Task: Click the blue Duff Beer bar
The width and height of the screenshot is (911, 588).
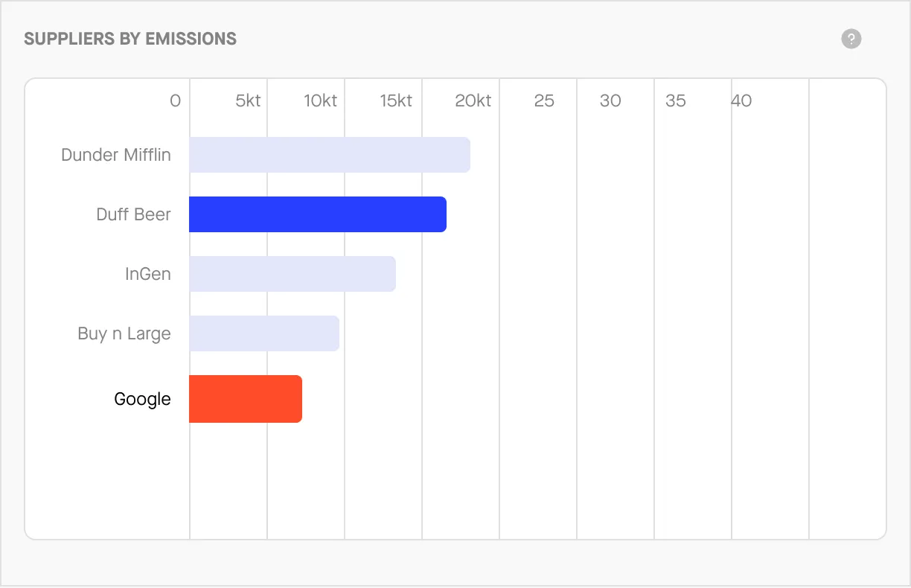Action: tap(318, 214)
